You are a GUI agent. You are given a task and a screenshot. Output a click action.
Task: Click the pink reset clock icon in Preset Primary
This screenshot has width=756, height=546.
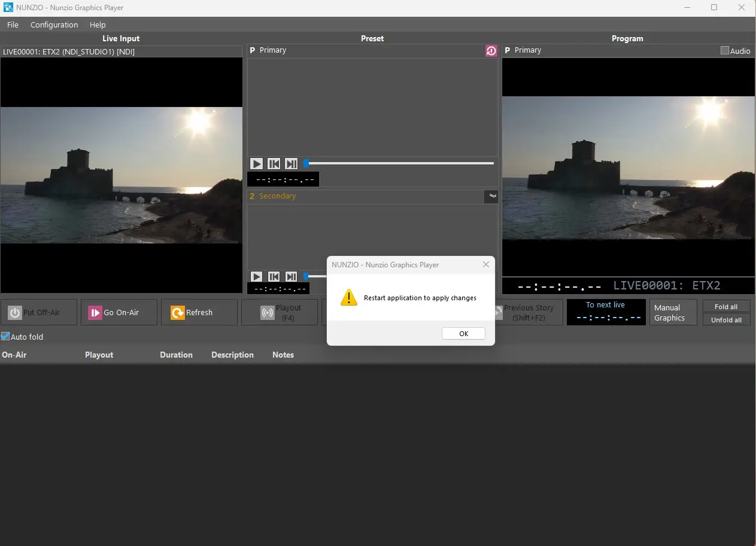click(491, 51)
